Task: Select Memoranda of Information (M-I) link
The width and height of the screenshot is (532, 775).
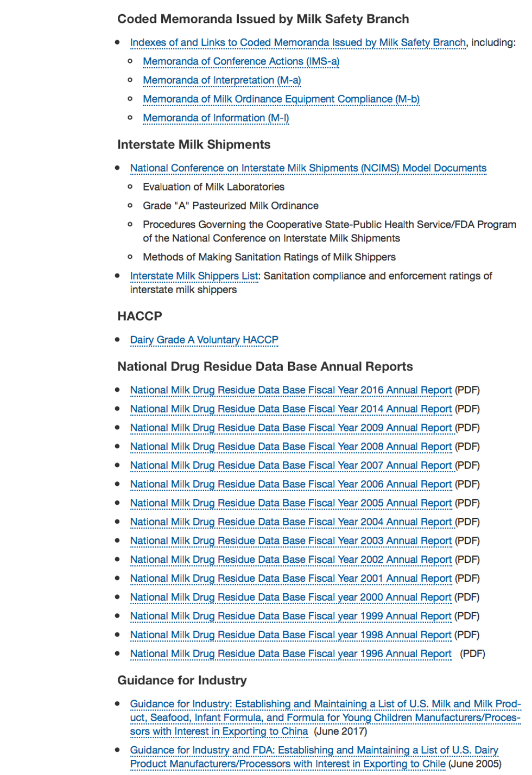Action: click(216, 118)
